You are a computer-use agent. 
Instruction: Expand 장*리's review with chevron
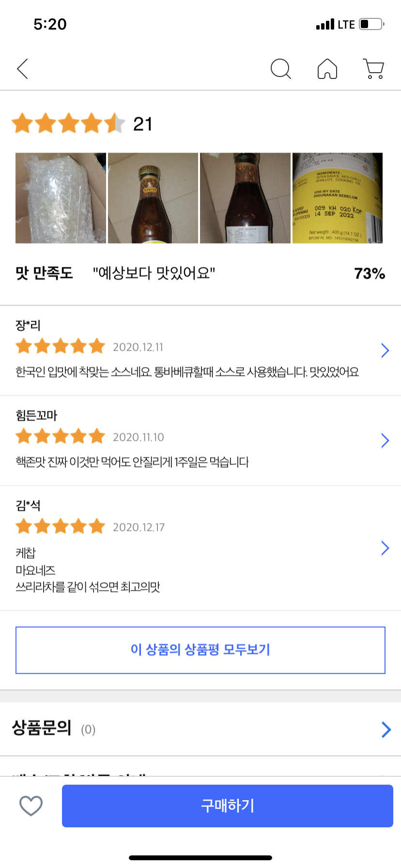(385, 350)
